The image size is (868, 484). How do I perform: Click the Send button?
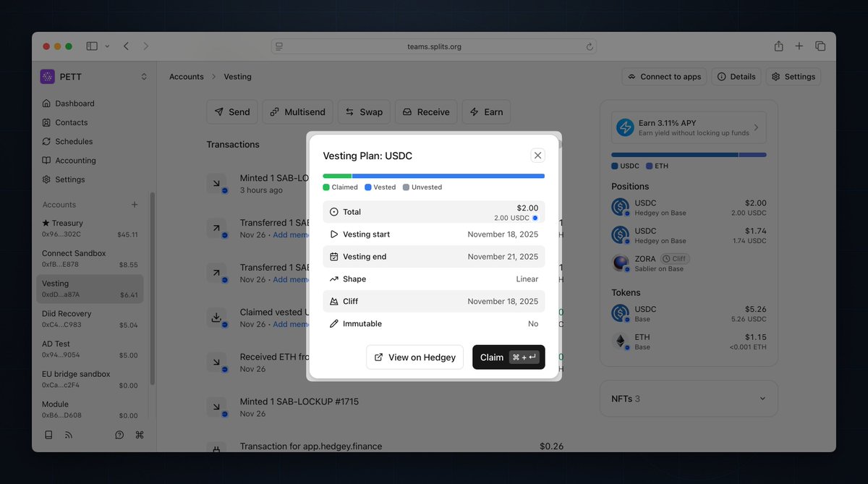232,112
